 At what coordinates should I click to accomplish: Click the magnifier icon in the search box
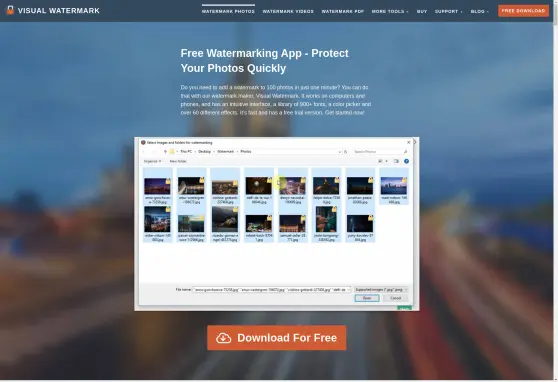coord(405,152)
